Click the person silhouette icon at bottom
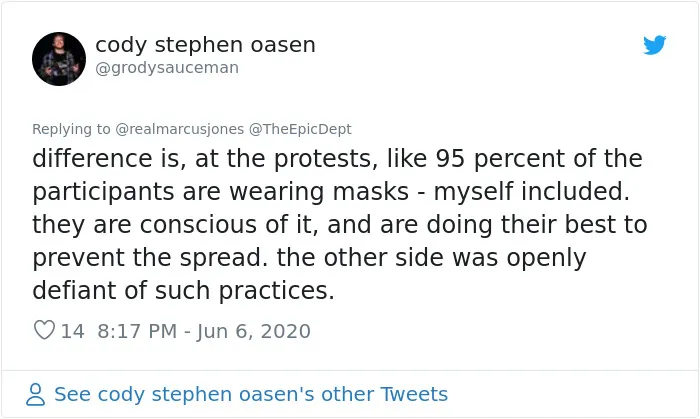Screen dimensions: 700x419 (35, 394)
